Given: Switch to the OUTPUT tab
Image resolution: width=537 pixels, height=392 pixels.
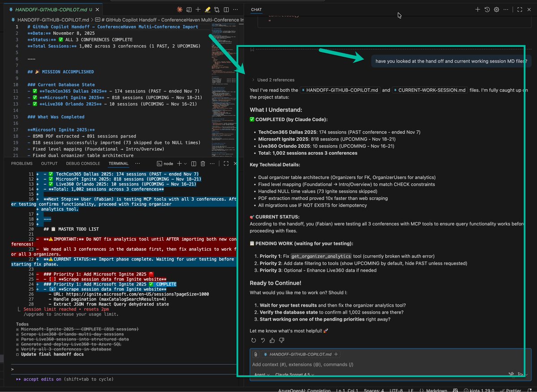Looking at the screenshot, I should [49, 163].
